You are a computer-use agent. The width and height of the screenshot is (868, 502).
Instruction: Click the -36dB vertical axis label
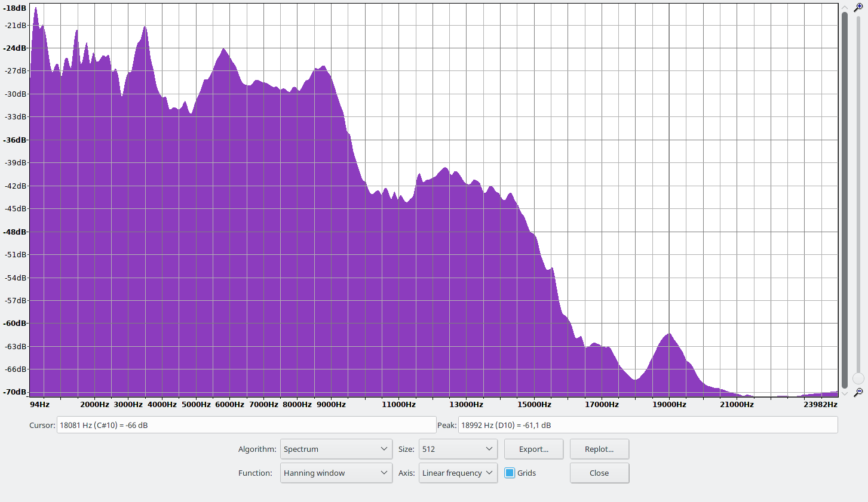16,140
